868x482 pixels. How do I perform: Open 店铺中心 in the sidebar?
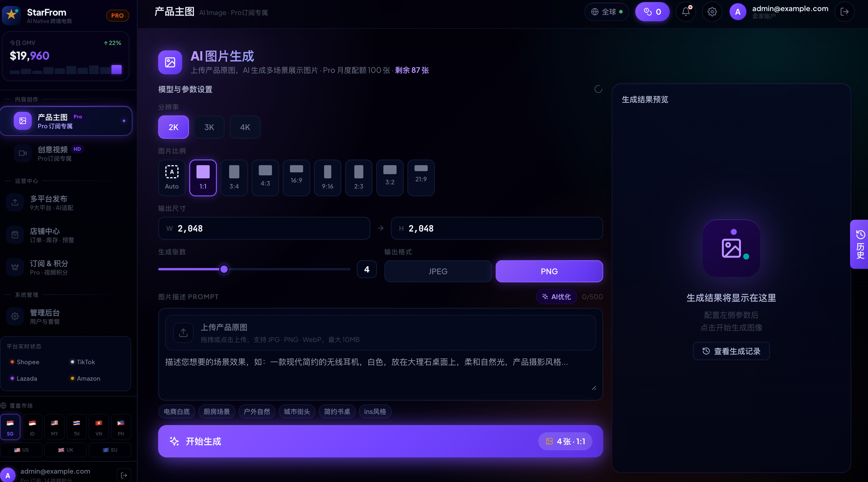point(66,235)
